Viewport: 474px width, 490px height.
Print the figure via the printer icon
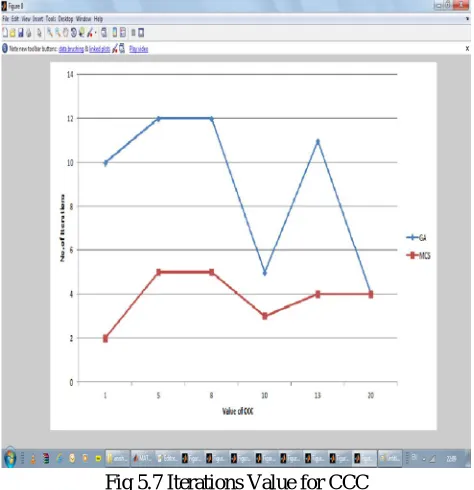pos(29,33)
